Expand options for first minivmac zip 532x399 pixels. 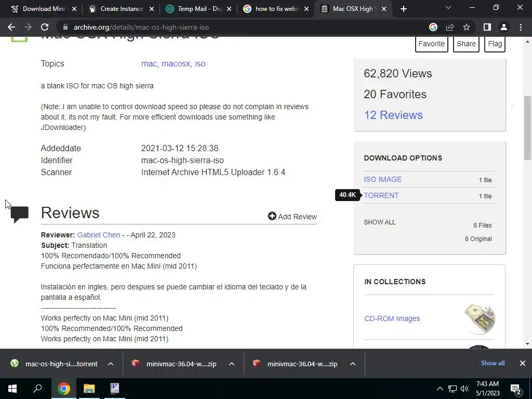coord(232,364)
